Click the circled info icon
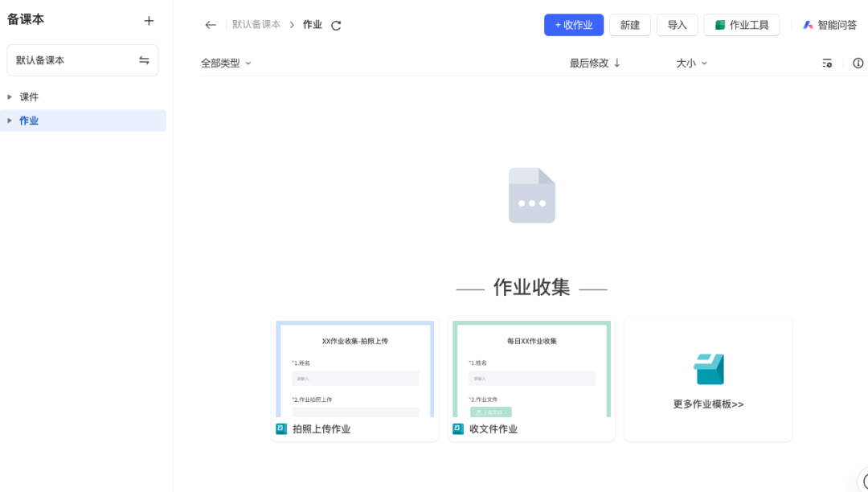Image resolution: width=868 pixels, height=492 pixels. tap(858, 63)
